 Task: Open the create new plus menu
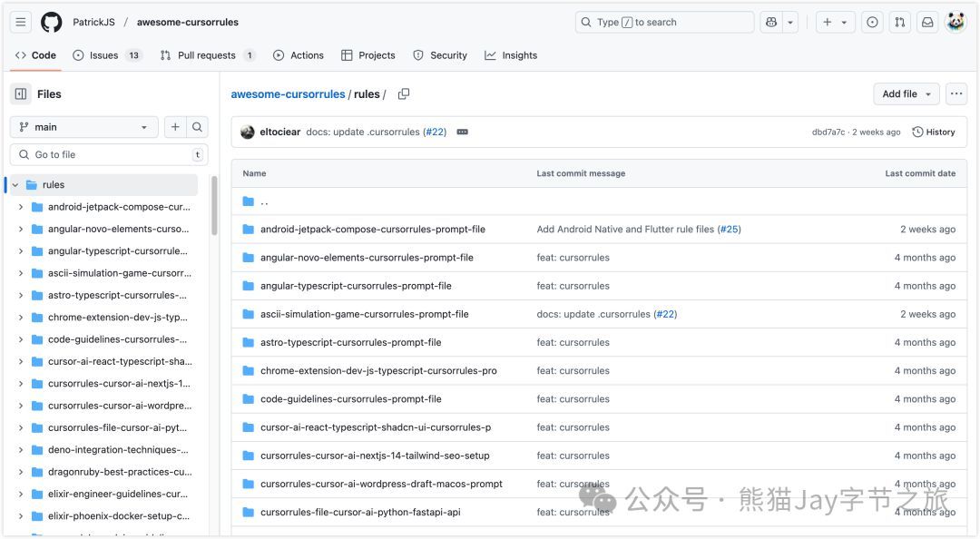coord(835,22)
